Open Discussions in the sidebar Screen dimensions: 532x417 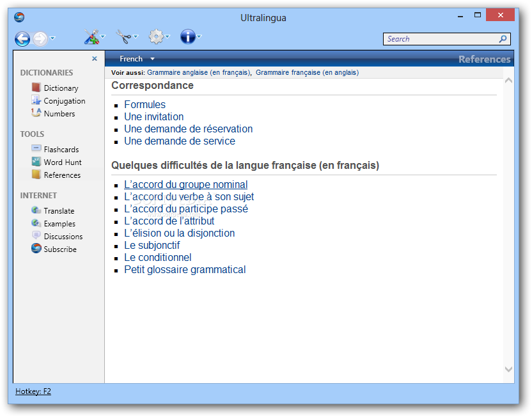pos(63,237)
